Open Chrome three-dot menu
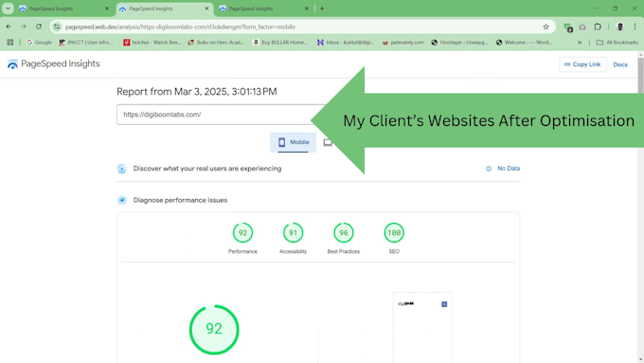Screen dimensions: 644x363 (x=635, y=27)
